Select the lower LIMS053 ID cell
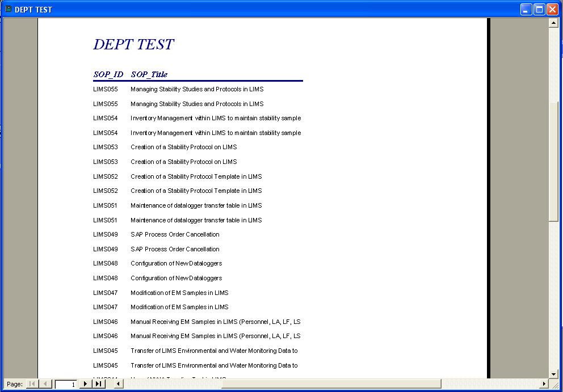The height and width of the screenshot is (392, 563). (105, 162)
